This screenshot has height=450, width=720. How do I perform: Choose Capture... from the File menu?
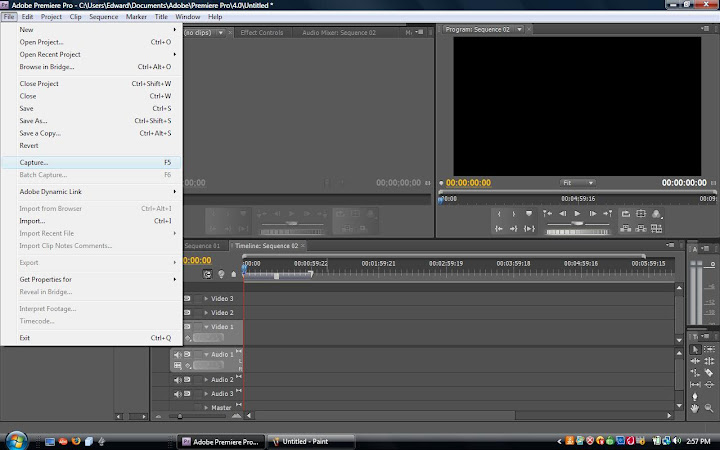coord(34,161)
